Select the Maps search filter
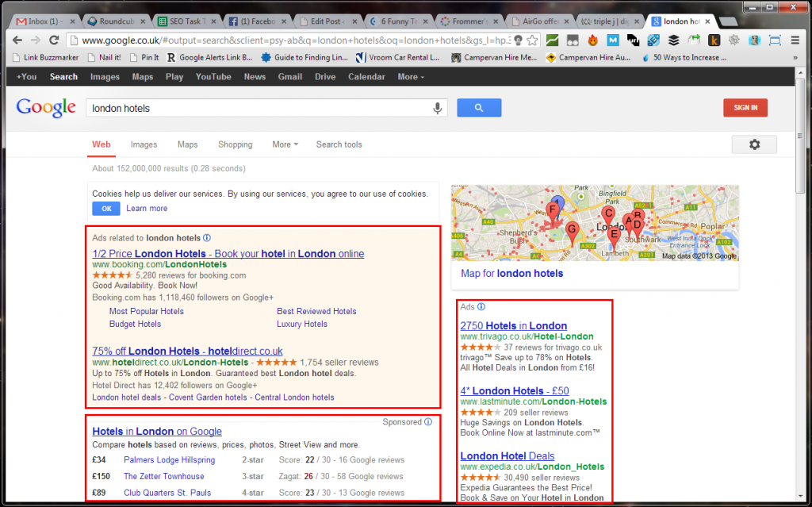The image size is (812, 507). [x=187, y=144]
